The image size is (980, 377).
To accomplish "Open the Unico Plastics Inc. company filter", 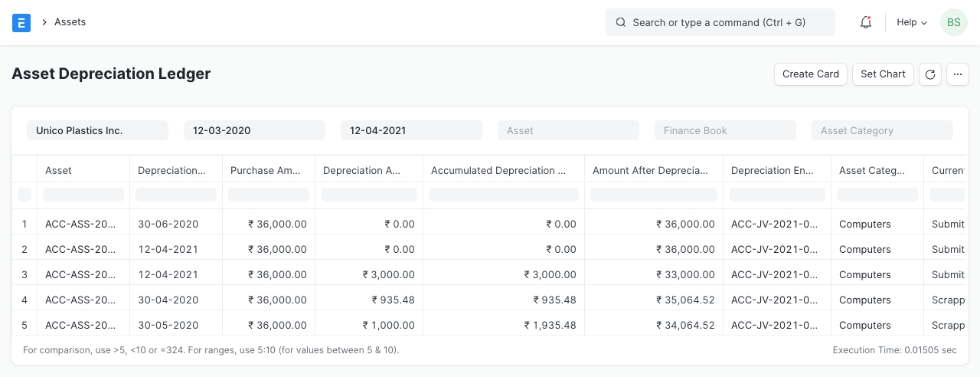I will [97, 131].
